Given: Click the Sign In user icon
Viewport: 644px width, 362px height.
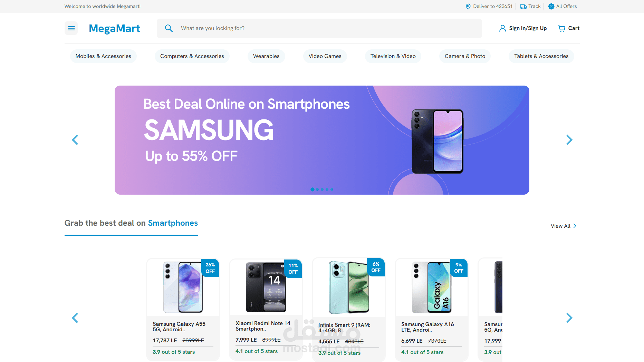Looking at the screenshot, I should (x=502, y=28).
